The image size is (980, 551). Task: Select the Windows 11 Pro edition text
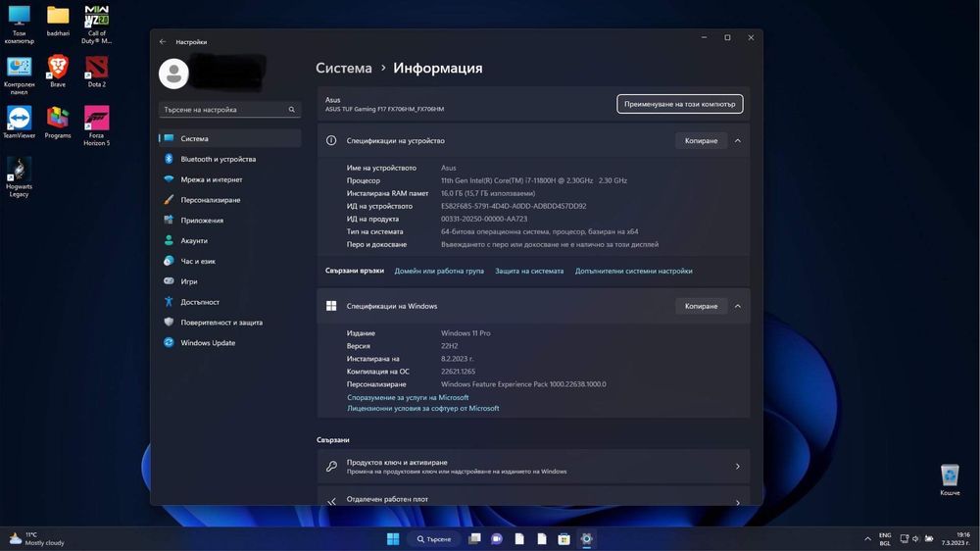point(465,333)
